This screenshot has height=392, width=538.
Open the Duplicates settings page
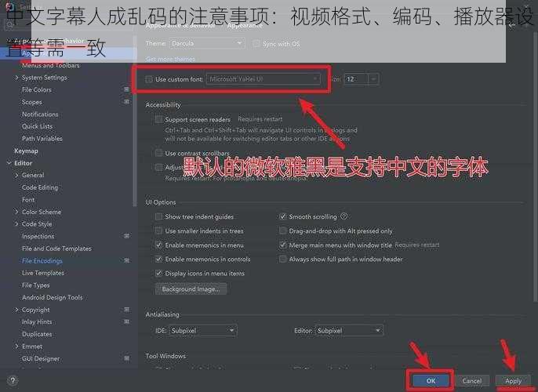[37, 334]
